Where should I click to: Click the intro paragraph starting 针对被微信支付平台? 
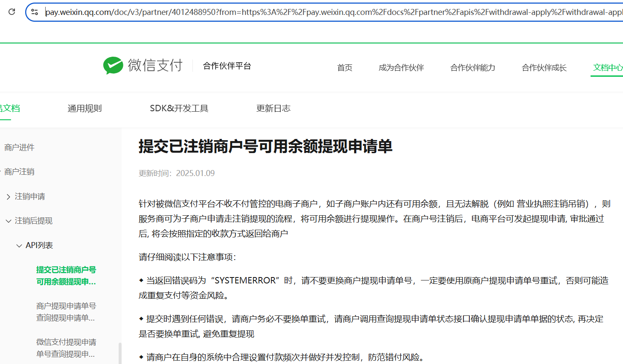point(375,219)
